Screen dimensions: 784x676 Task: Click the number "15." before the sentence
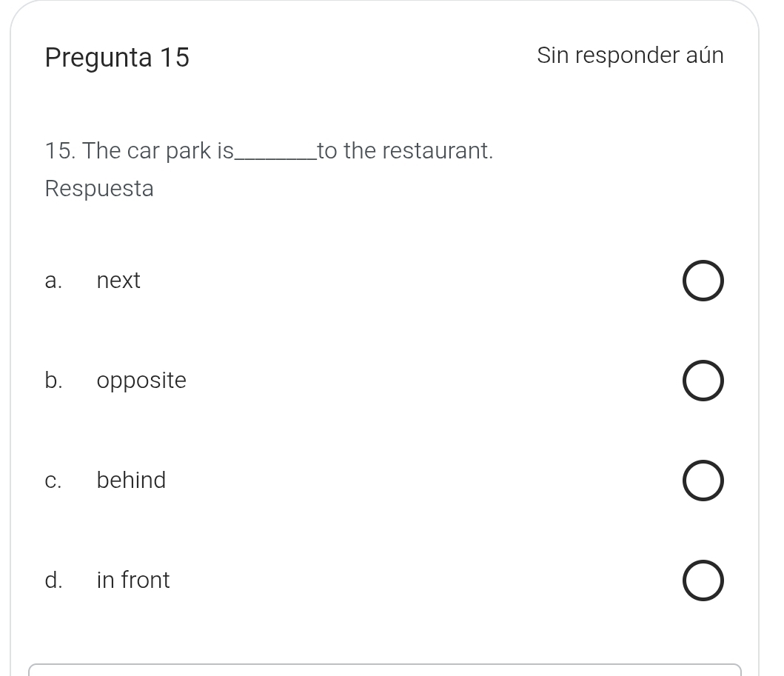61,151
